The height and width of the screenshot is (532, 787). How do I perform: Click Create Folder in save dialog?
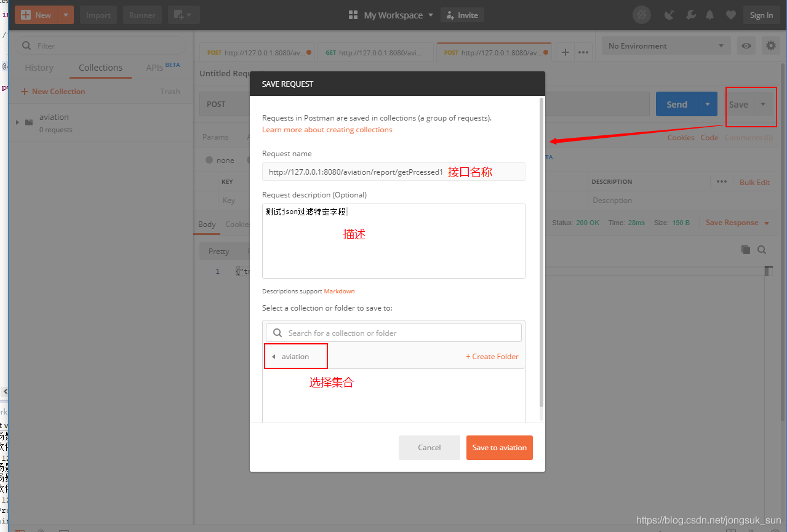tap(492, 357)
